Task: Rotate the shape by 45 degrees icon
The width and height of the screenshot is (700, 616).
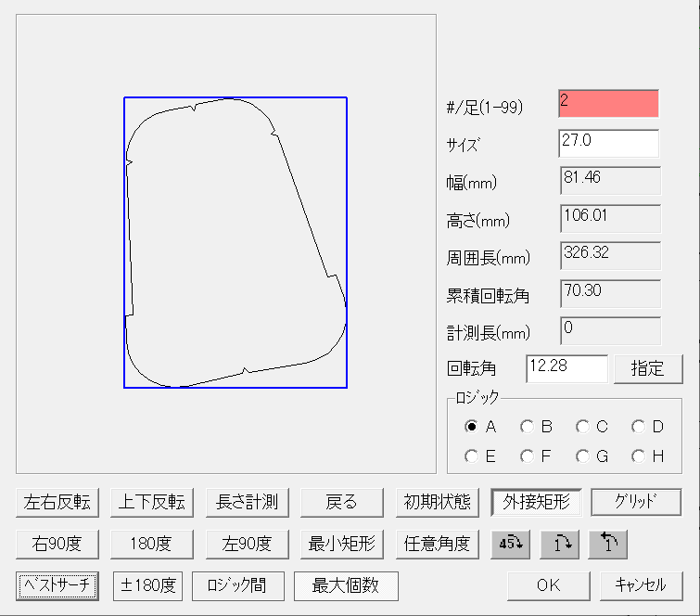Action: [x=510, y=544]
